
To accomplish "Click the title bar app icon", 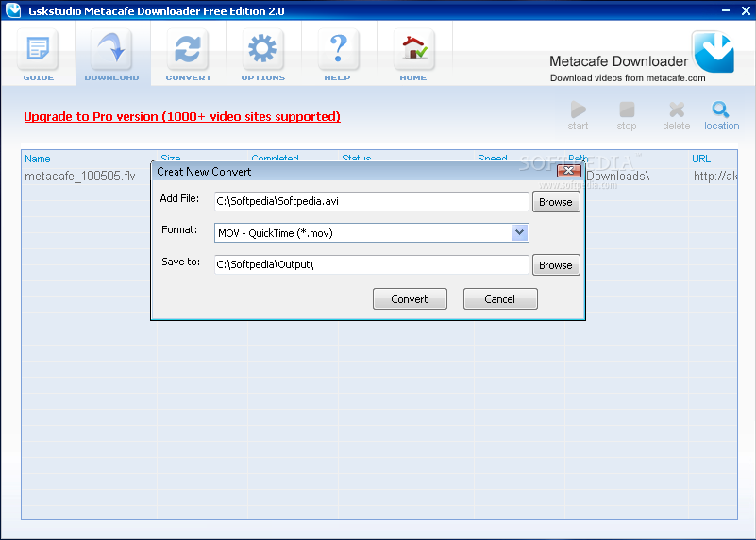I will click(x=13, y=10).
